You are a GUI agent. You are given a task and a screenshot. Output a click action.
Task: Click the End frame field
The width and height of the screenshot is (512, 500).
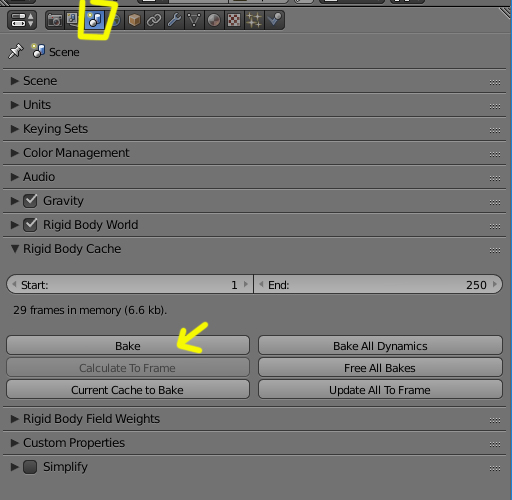(378, 284)
